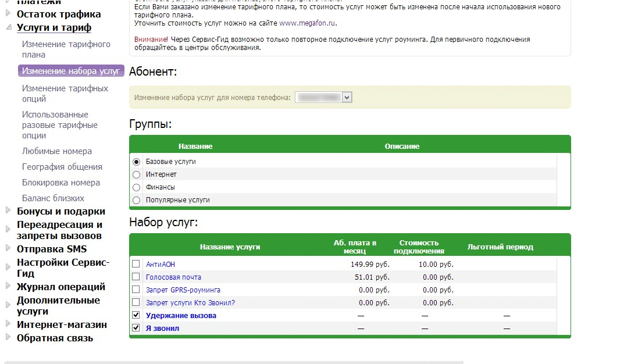Choose the Популярные услуги radio button

(x=136, y=200)
